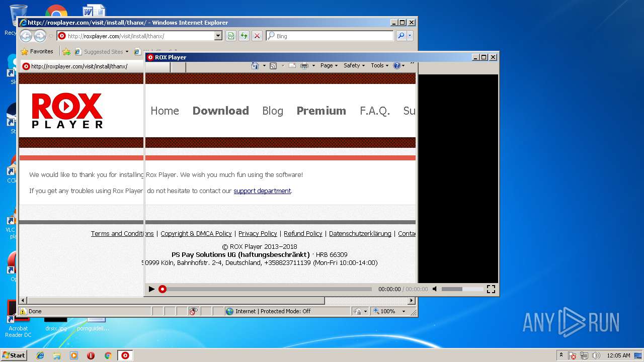644x362 pixels.
Task: Open Windows Media Player taskbar icon
Action: tap(74, 355)
